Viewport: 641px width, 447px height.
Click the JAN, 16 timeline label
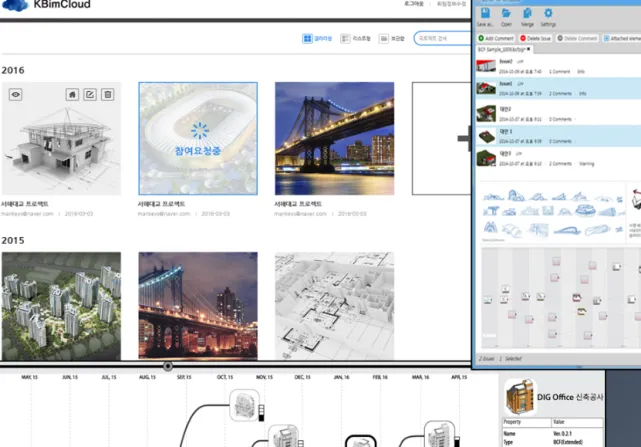click(x=341, y=377)
